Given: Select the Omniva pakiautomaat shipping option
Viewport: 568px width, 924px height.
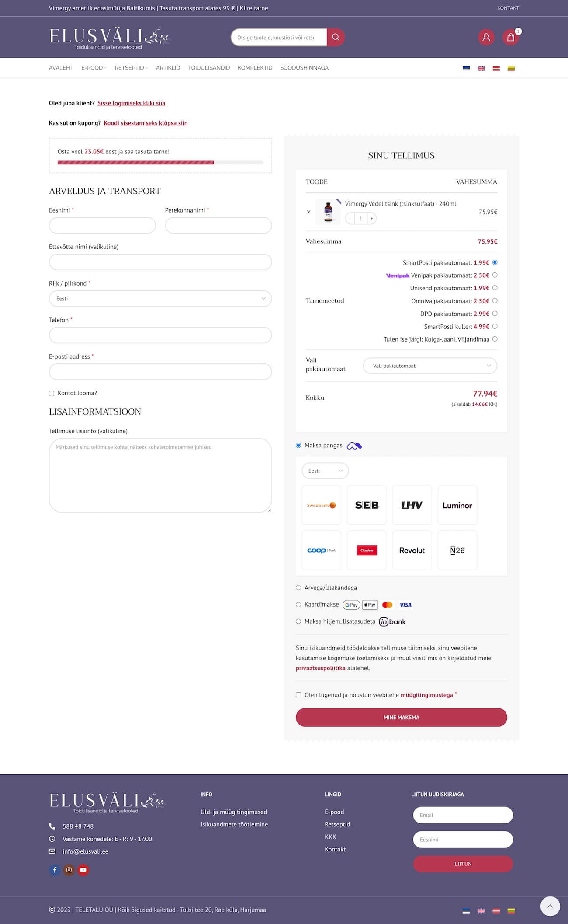Looking at the screenshot, I should tap(495, 301).
